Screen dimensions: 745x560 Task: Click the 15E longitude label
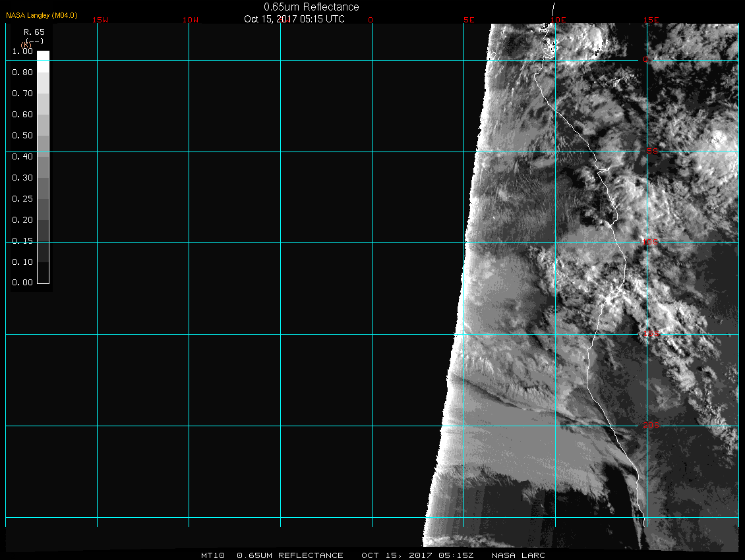click(x=651, y=20)
